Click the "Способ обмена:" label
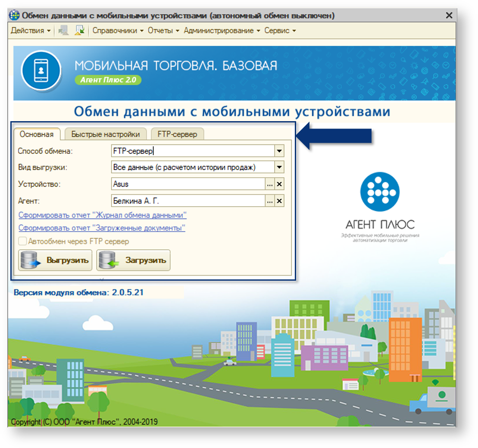The image size is (478, 448). [x=45, y=151]
